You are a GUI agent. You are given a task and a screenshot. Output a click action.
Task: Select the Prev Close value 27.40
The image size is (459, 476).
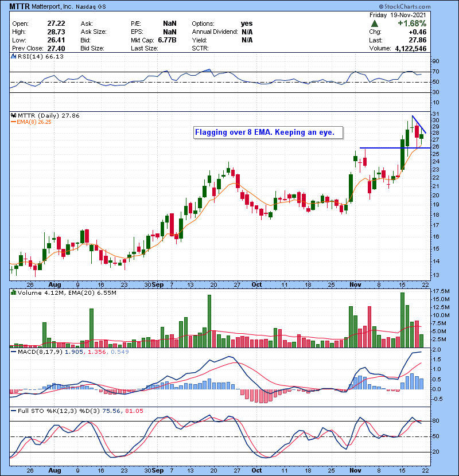pos(56,48)
